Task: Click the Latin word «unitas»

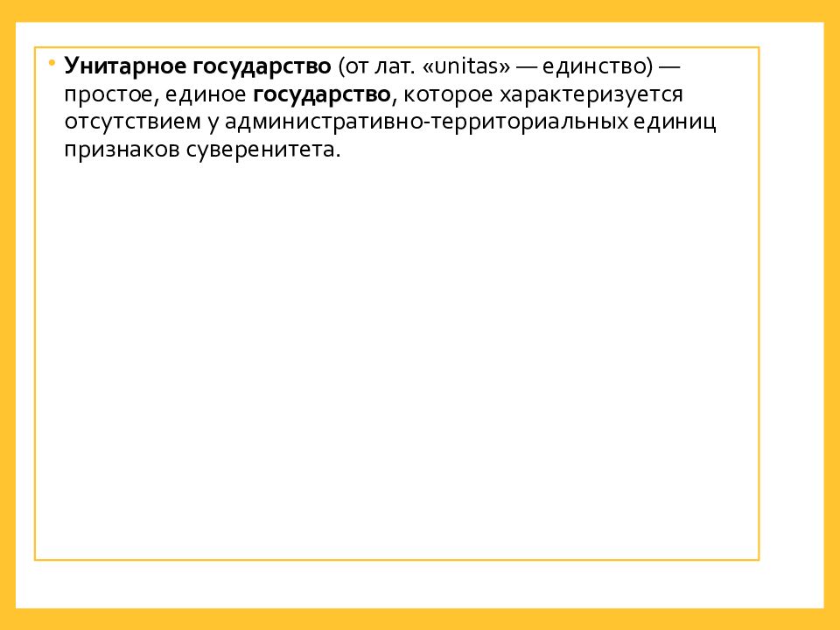Action: pos(466,66)
